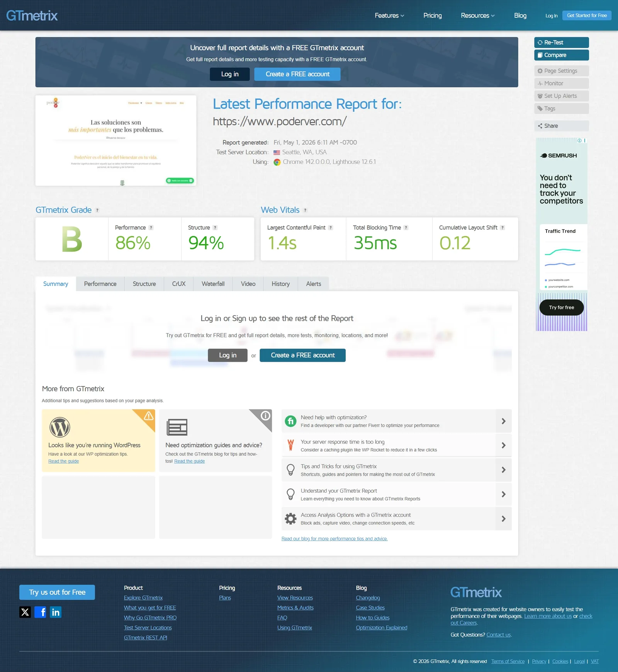
Task: Click the Tags button
Action: click(562, 109)
